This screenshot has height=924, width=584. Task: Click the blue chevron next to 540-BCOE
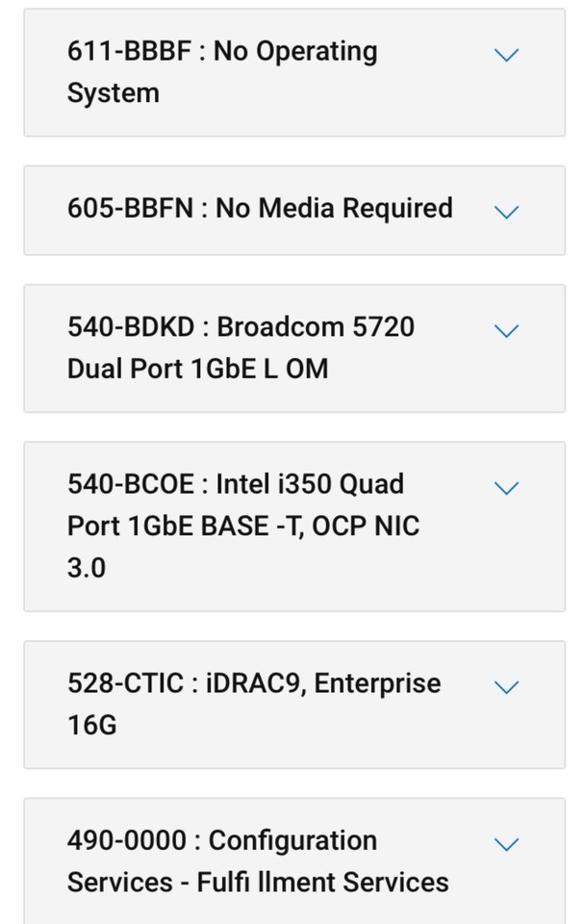(x=507, y=488)
